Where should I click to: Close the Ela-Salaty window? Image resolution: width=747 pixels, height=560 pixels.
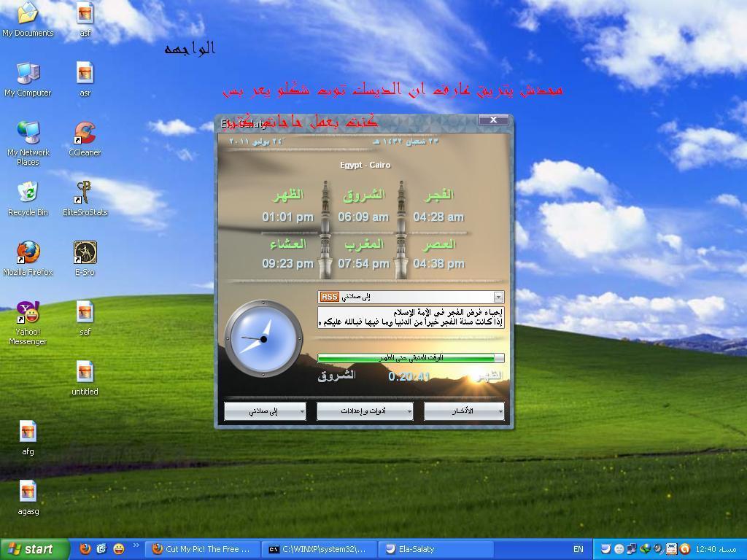click(494, 120)
